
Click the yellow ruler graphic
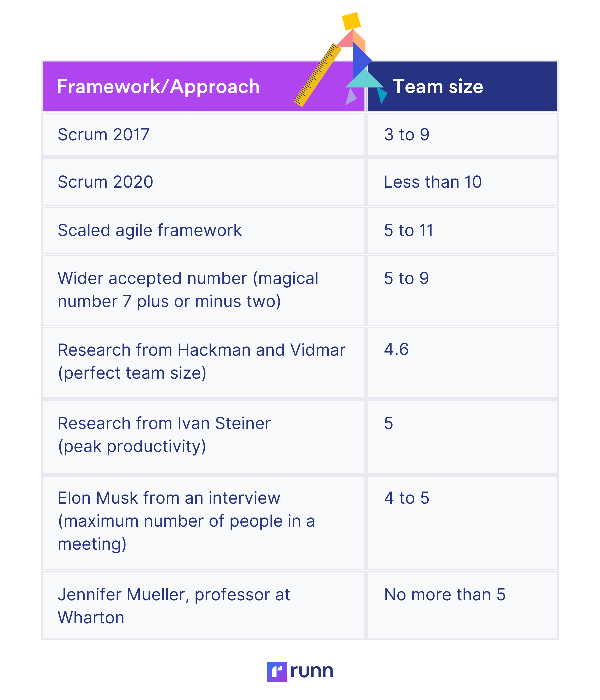point(318,75)
